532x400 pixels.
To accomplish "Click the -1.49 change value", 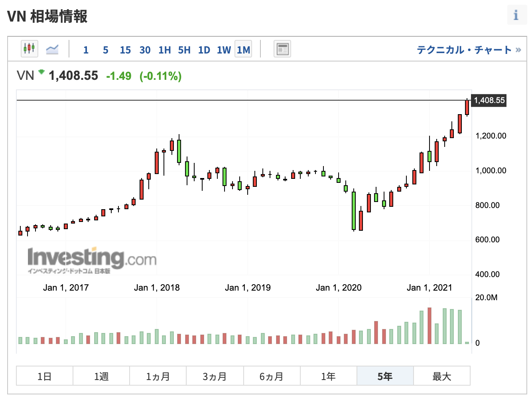I will 119,76.
